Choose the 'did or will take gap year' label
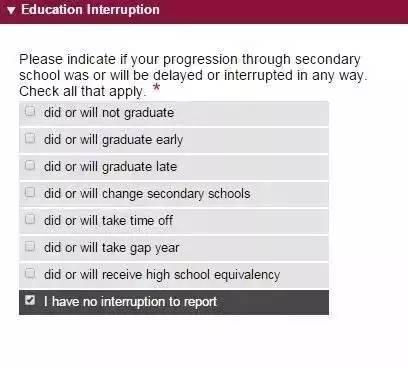This screenshot has width=408, height=368. (111, 248)
